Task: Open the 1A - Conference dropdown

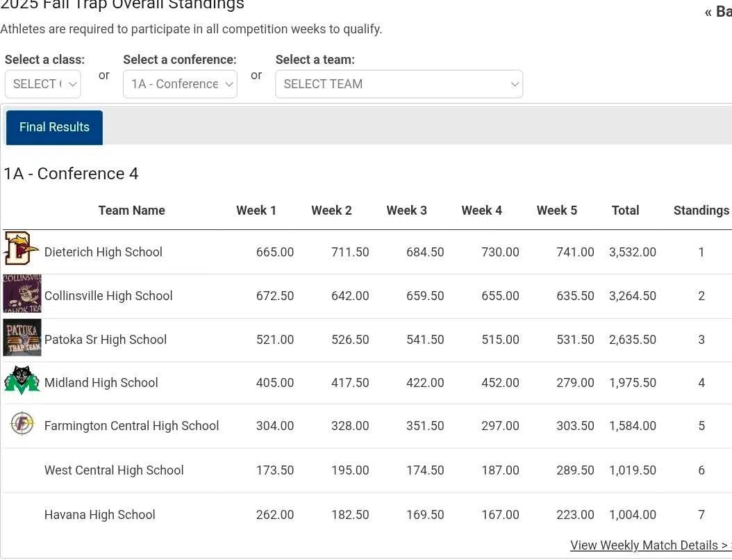Action: [x=180, y=84]
